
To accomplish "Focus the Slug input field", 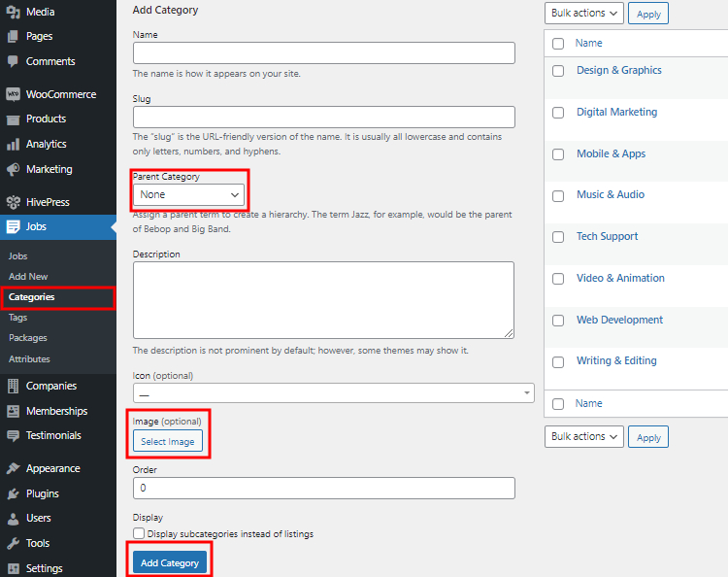I will pos(324,118).
